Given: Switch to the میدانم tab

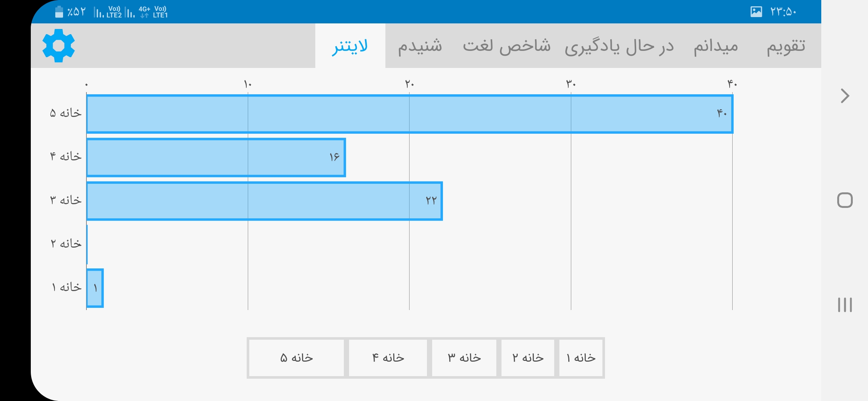Looking at the screenshot, I should [x=716, y=46].
